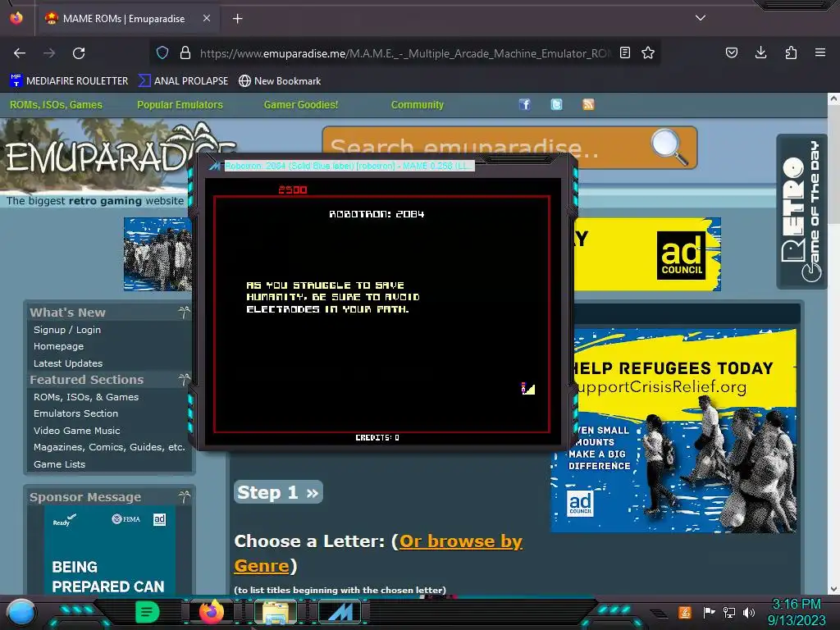Open the Community menu
This screenshot has height=630, width=840.
pos(418,105)
